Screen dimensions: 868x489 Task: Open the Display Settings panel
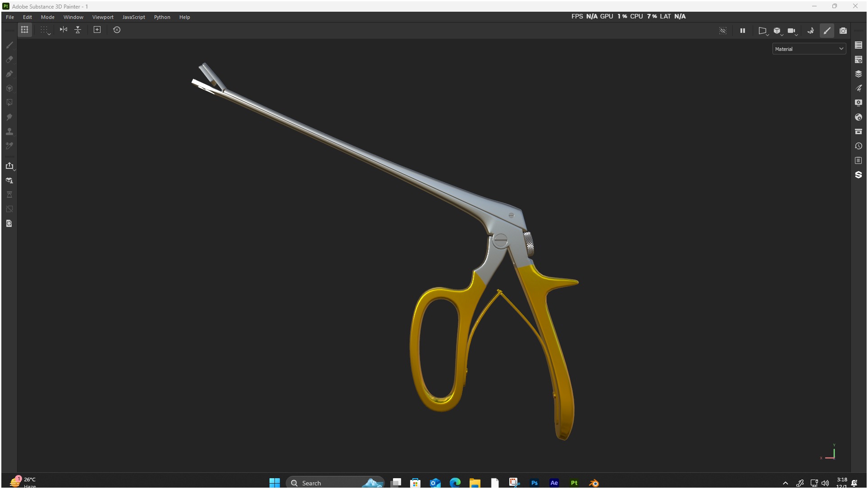(x=859, y=103)
